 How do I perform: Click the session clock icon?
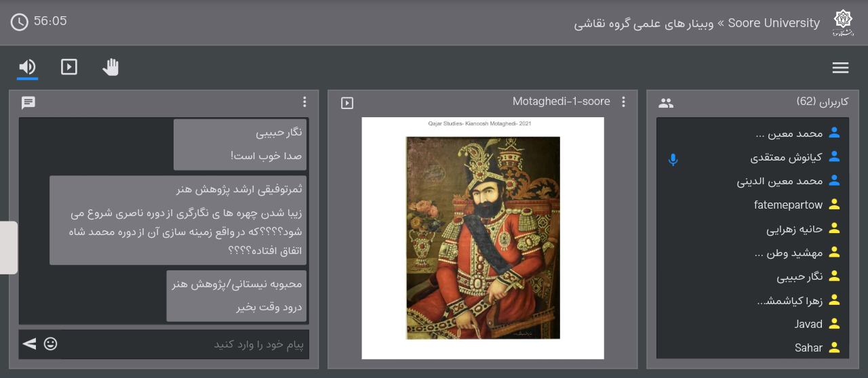(x=20, y=22)
